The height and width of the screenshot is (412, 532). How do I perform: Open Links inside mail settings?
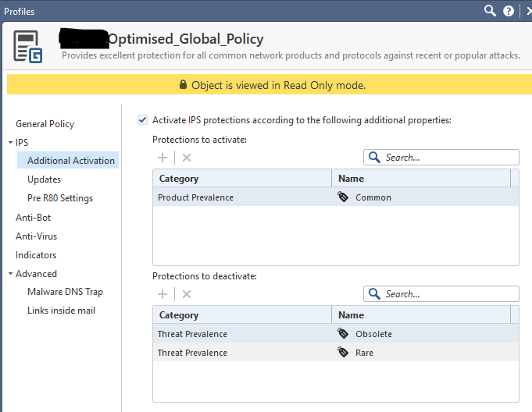click(62, 311)
